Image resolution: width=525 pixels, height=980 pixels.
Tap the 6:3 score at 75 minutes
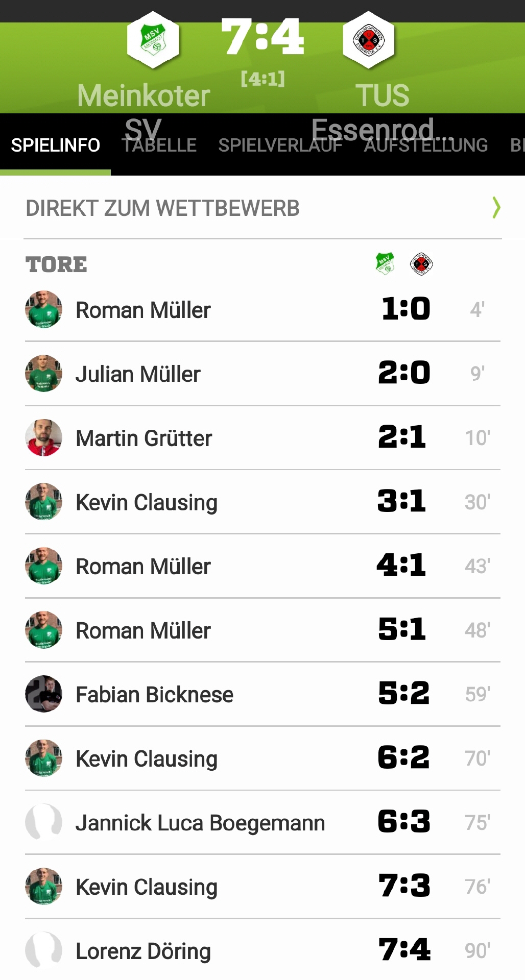coord(403,822)
